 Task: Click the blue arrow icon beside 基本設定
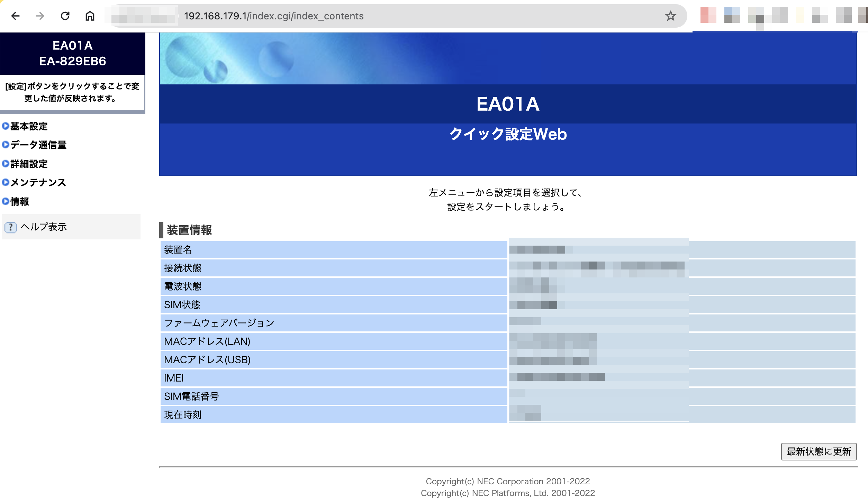(5, 126)
